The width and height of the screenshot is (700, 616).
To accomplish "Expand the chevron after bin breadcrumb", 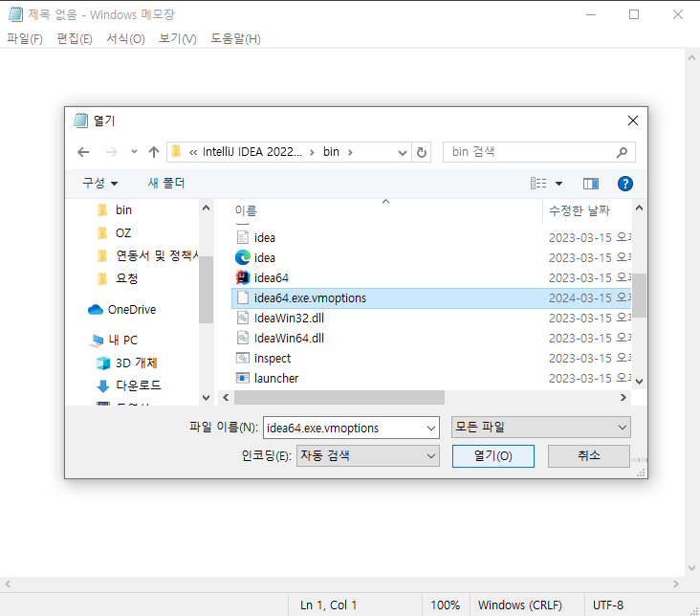I will click(350, 152).
